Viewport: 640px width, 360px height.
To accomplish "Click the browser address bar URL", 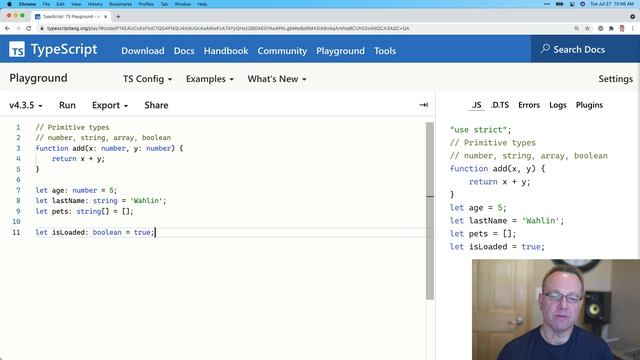I will (228, 28).
